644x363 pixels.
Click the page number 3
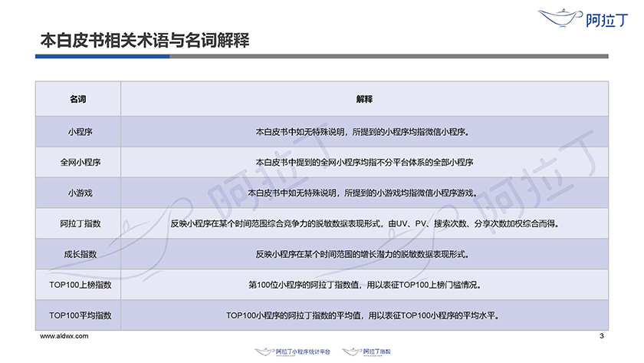pos(602,336)
